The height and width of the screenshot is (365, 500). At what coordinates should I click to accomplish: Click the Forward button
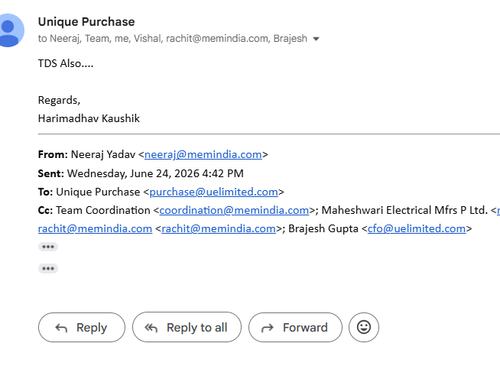pyautogui.click(x=295, y=327)
